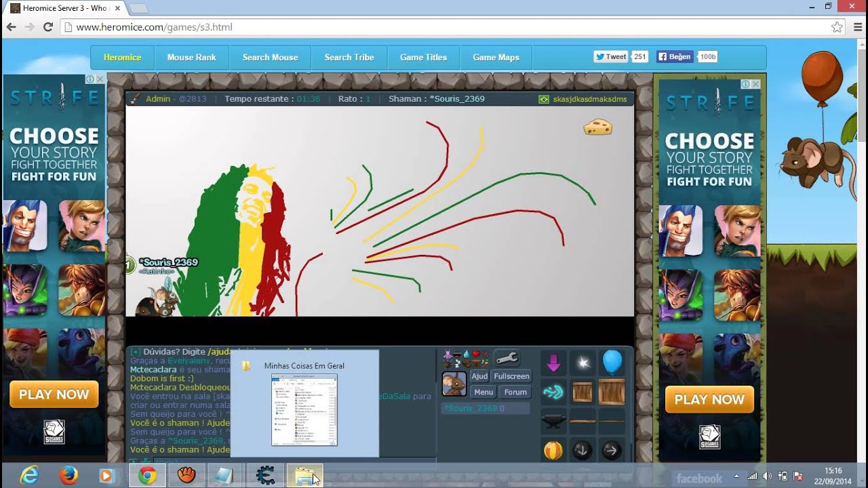Click the red heart emote

(x=476, y=353)
